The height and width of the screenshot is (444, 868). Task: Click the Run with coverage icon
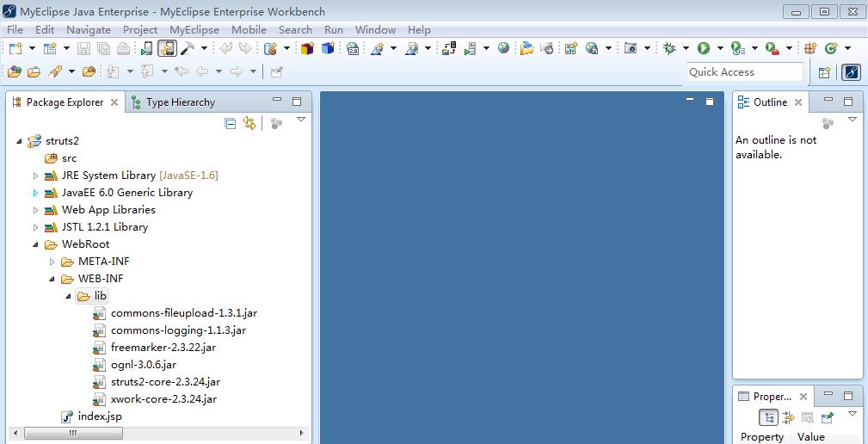pyautogui.click(x=738, y=49)
